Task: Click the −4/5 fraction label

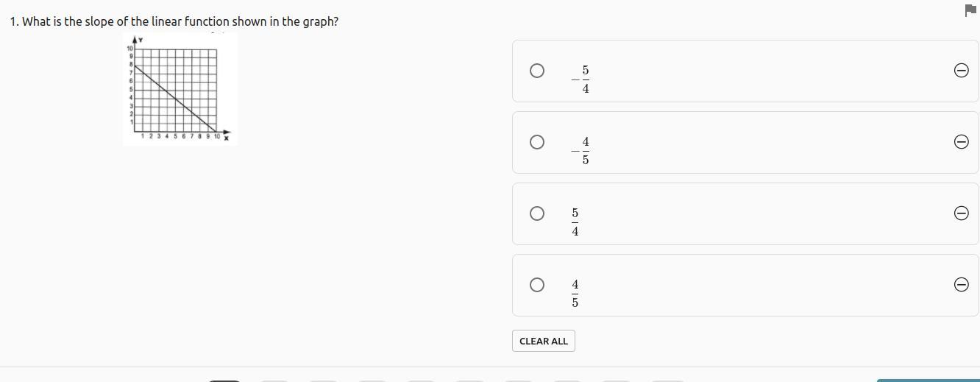Action: click(x=581, y=151)
